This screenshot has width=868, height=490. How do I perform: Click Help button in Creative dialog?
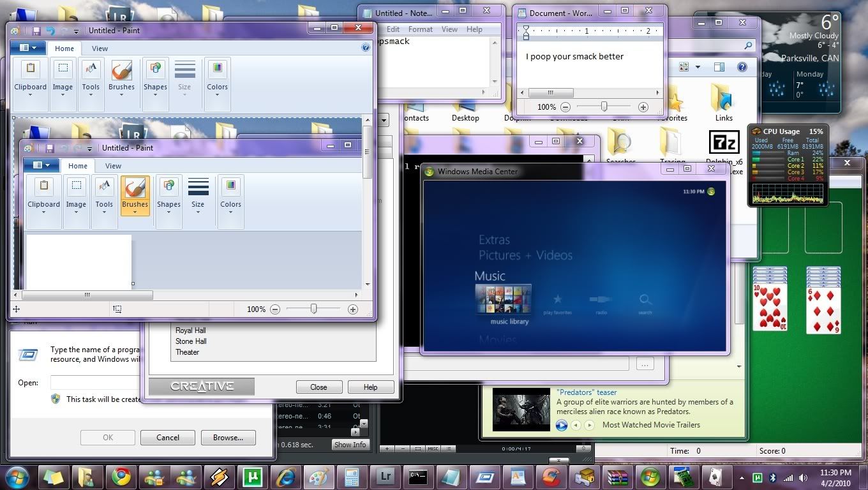tap(370, 387)
